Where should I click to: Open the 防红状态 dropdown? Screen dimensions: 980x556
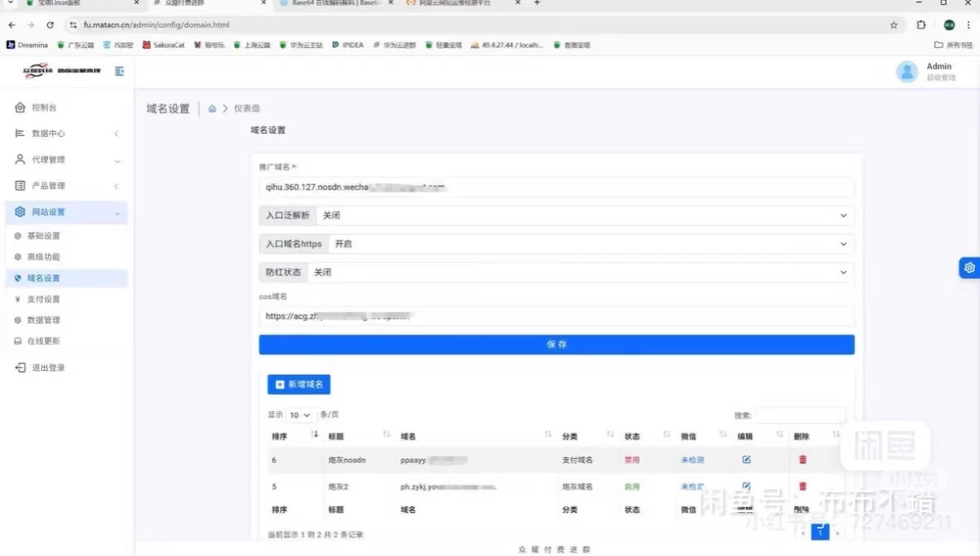[843, 271]
